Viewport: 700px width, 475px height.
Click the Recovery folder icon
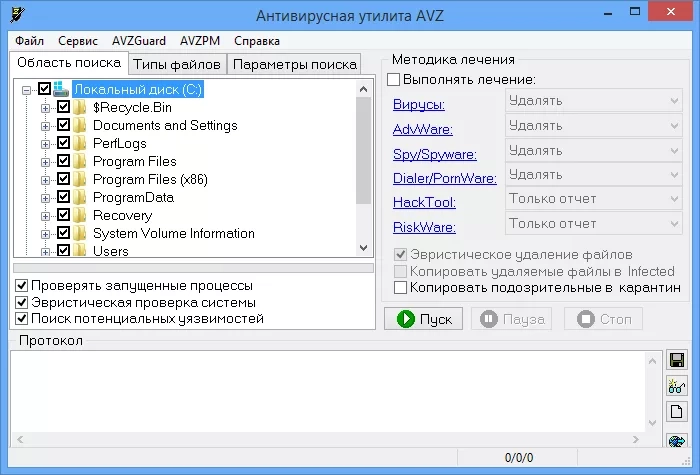pos(79,215)
